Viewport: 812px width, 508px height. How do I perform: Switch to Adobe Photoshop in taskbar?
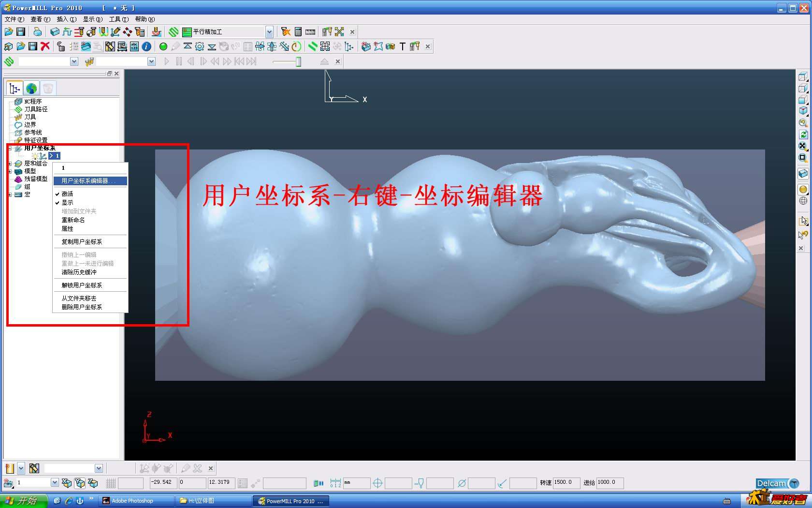(136, 501)
